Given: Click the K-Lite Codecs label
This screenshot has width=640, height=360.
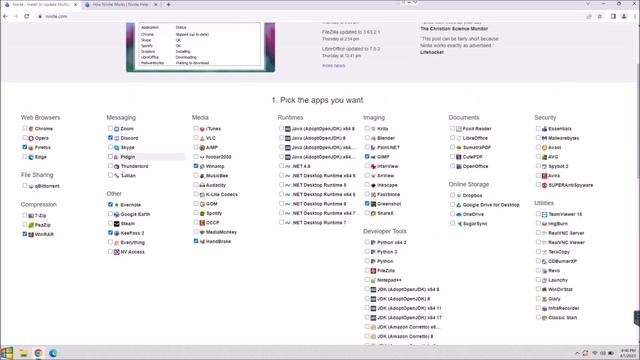Looking at the screenshot, I should (x=222, y=194).
